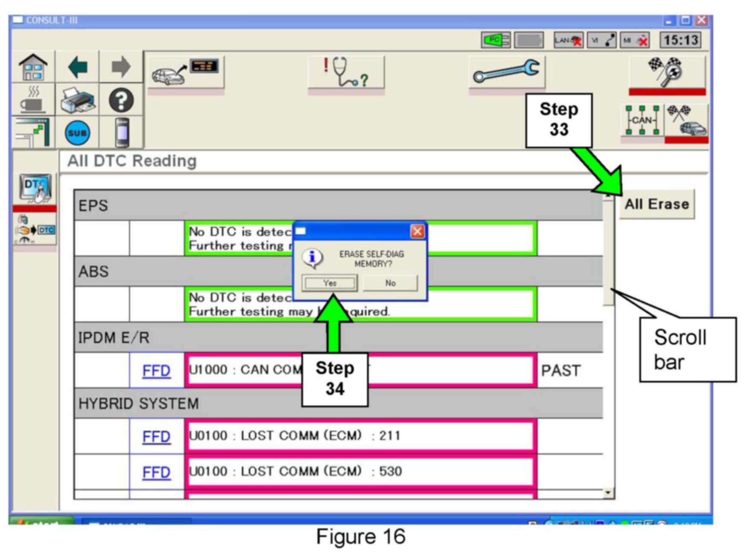Viewport: 755px width, 560px height.
Task: Click the gray forward arrow icon
Action: (121, 67)
